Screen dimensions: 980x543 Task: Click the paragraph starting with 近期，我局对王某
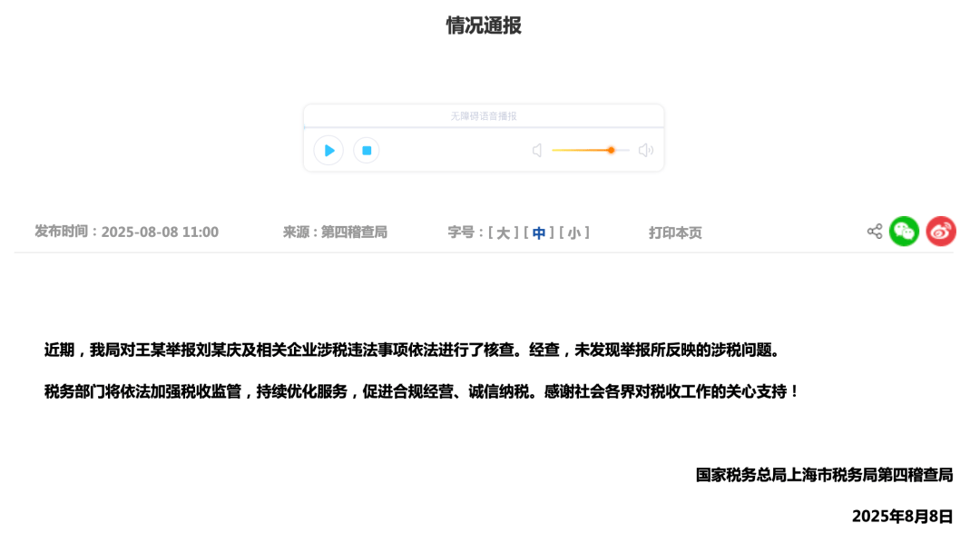[x=413, y=350]
